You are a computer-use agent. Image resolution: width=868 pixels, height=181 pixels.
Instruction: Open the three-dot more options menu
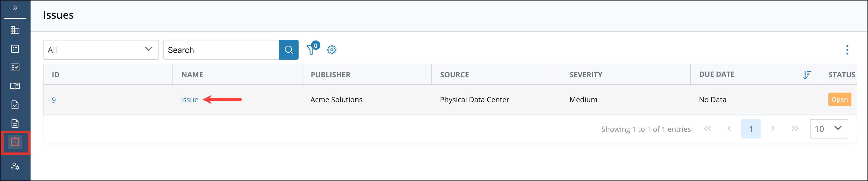pyautogui.click(x=847, y=50)
